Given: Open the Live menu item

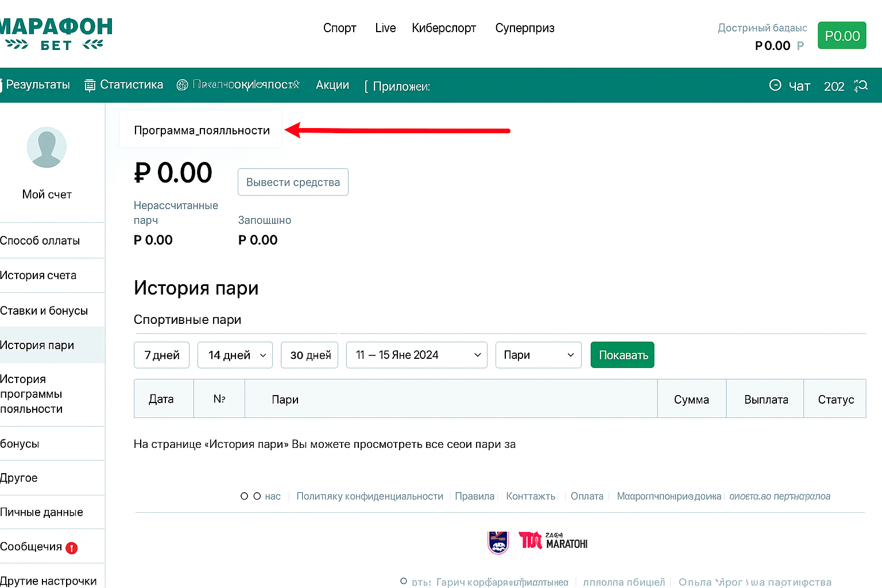Looking at the screenshot, I should [x=385, y=28].
